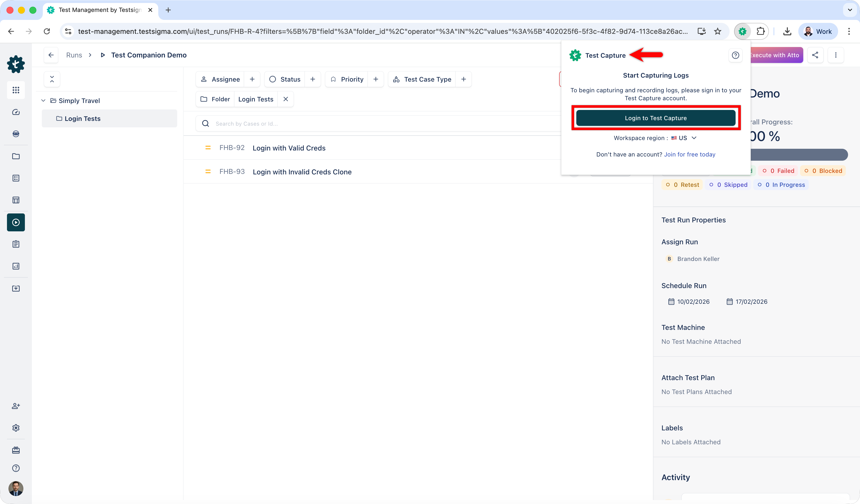
Task: Open the Test Capture extension help icon
Action: [x=735, y=55]
